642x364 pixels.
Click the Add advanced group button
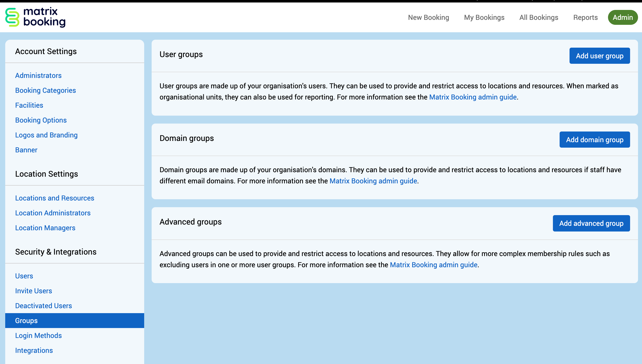coord(591,223)
